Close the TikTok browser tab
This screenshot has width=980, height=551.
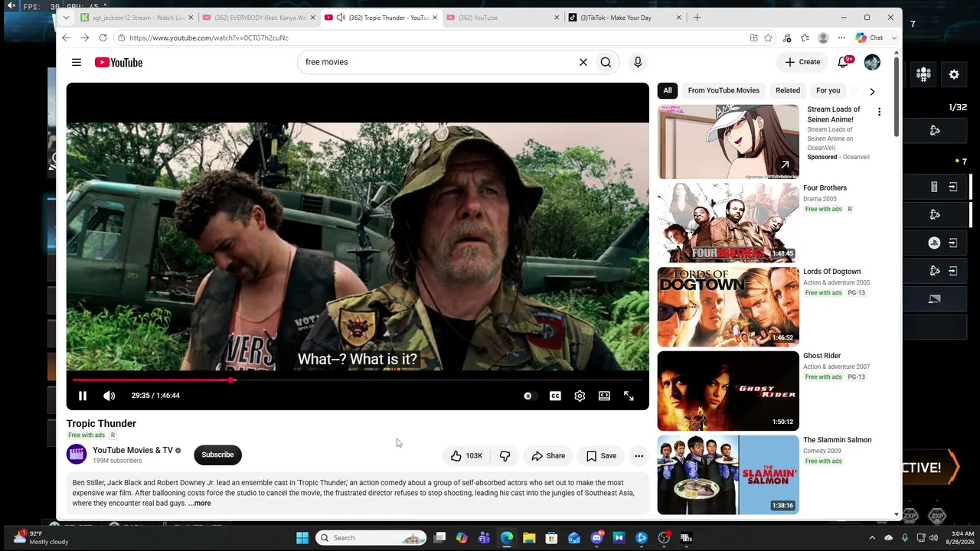coord(678,18)
